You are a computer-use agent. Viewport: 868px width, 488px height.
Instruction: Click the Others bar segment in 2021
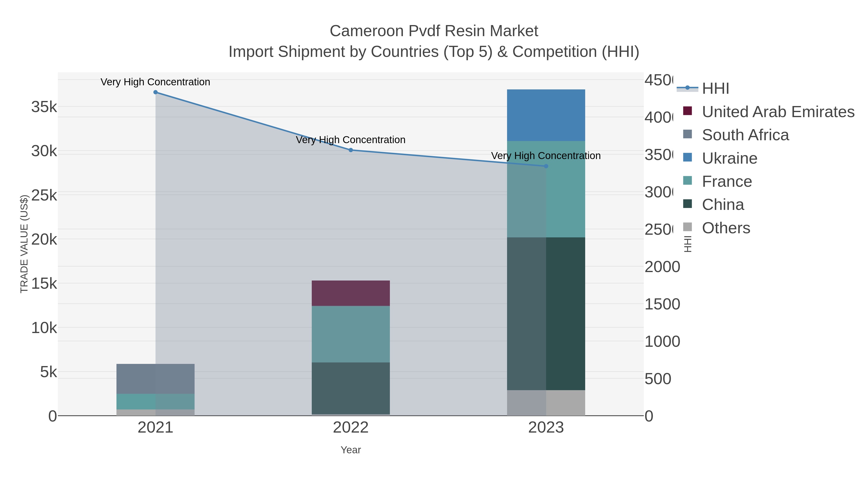155,413
